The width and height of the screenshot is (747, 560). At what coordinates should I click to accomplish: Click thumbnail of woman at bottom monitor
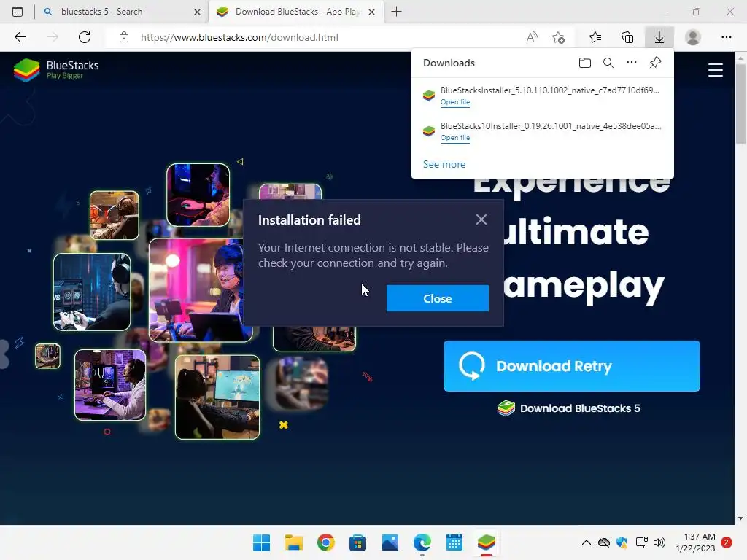click(217, 397)
